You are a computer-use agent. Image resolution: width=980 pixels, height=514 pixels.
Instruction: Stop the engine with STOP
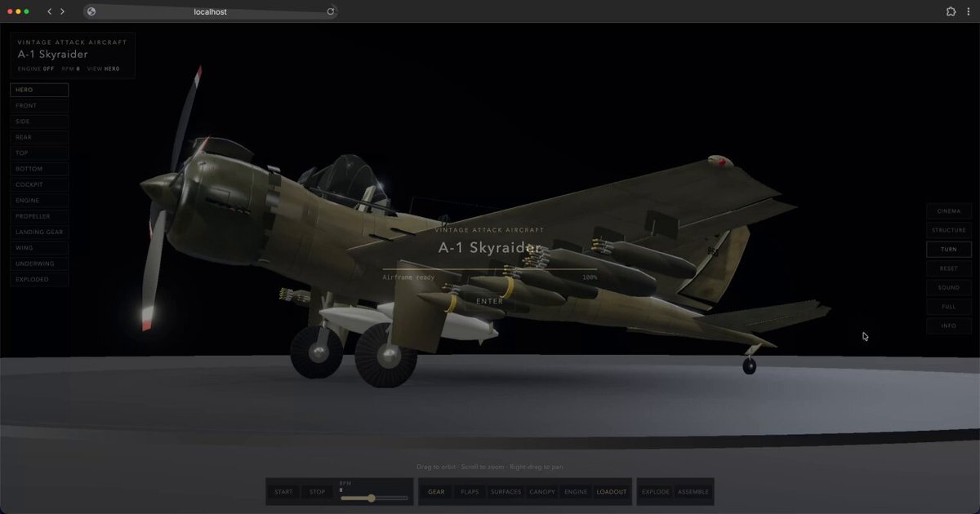[x=318, y=492]
